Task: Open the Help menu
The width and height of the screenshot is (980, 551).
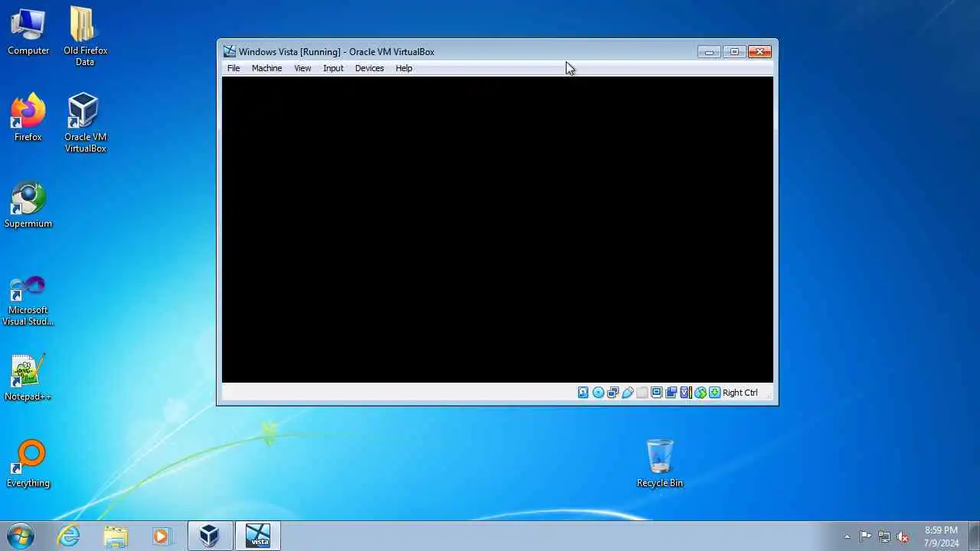Action: (403, 68)
